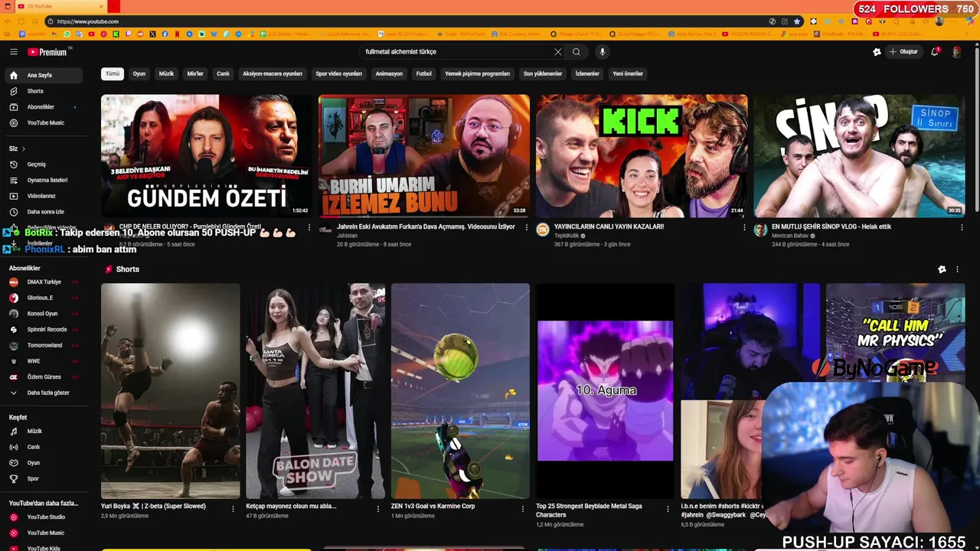Screen dimensions: 980x551
Task: Select the Canlı filter chip
Action: tap(223, 73)
